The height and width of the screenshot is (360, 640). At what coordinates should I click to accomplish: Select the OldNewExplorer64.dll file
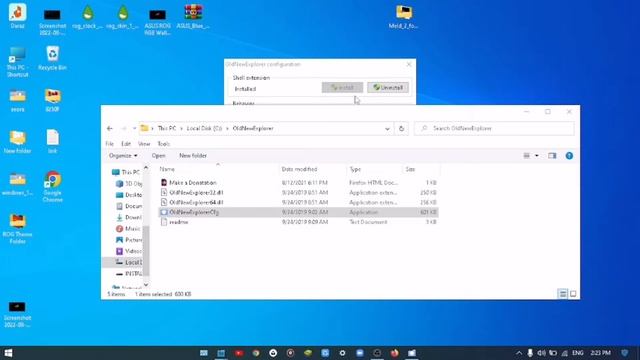(196, 202)
